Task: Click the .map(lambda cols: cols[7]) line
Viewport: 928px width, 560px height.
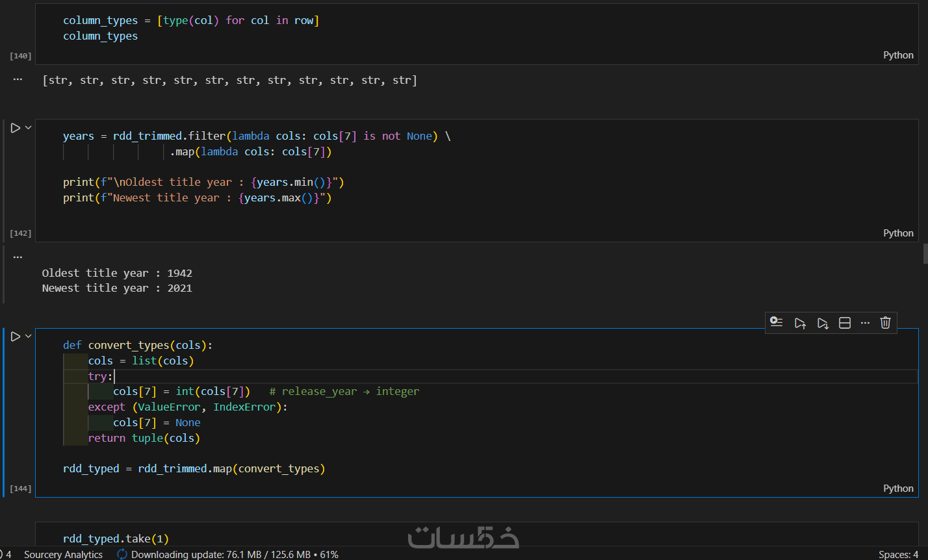Action: tap(251, 151)
